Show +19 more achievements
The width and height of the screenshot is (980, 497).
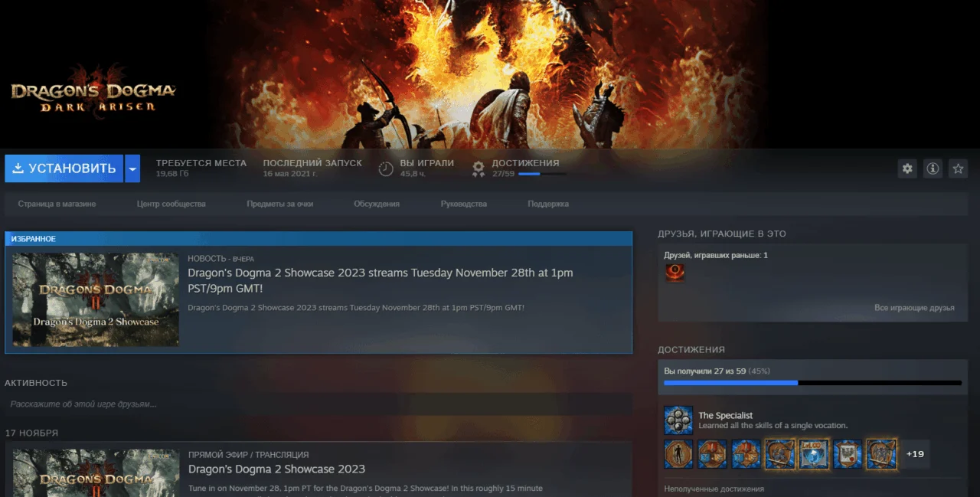click(x=914, y=454)
